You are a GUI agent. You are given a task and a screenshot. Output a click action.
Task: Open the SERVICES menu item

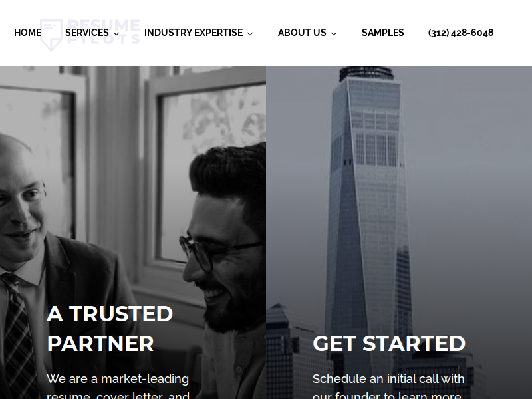click(87, 33)
